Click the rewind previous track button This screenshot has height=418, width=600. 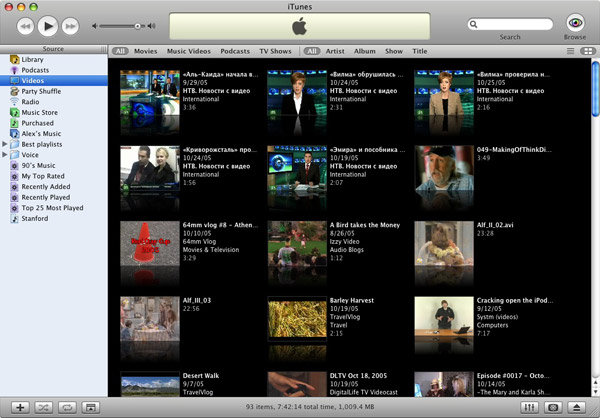coord(25,26)
